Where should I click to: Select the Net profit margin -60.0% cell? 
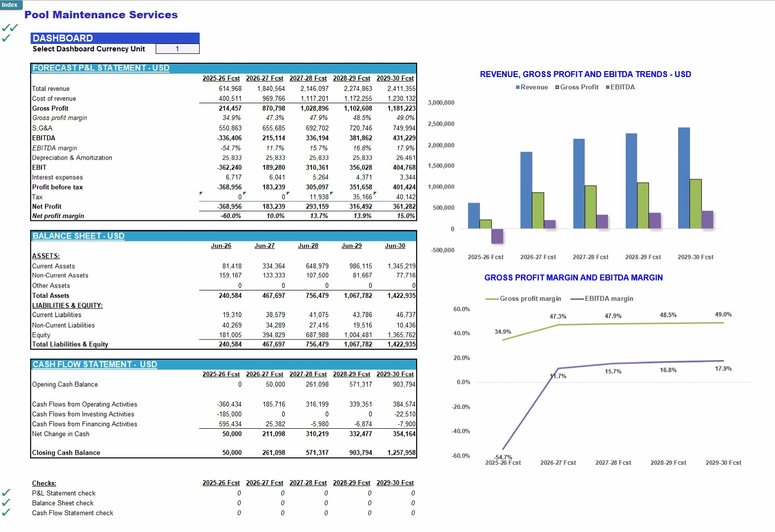[231, 216]
